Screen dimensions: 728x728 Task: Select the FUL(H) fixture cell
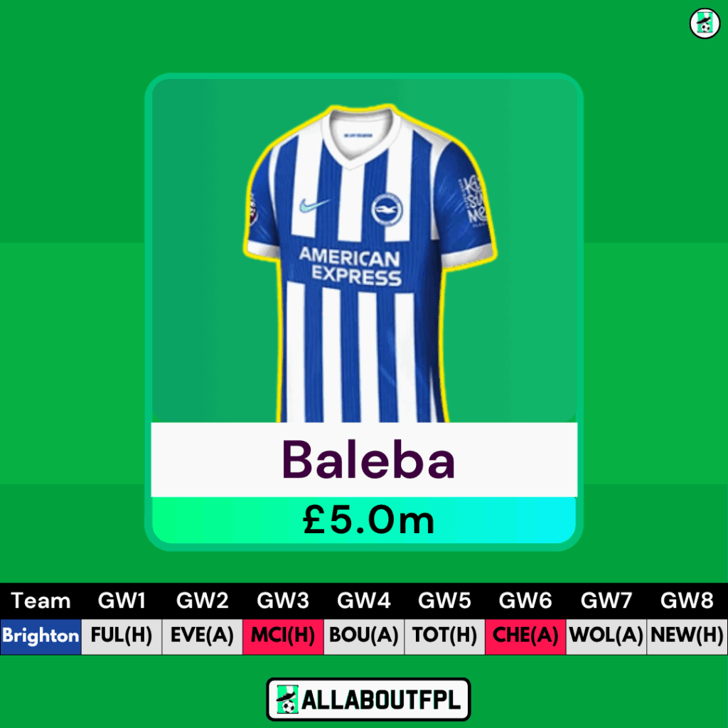click(122, 636)
